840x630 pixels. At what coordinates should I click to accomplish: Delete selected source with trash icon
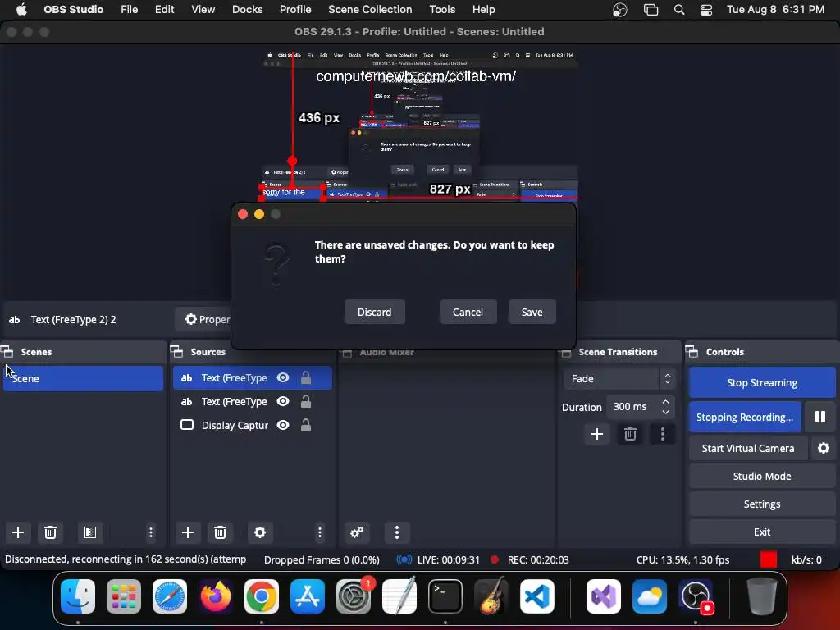point(220,532)
